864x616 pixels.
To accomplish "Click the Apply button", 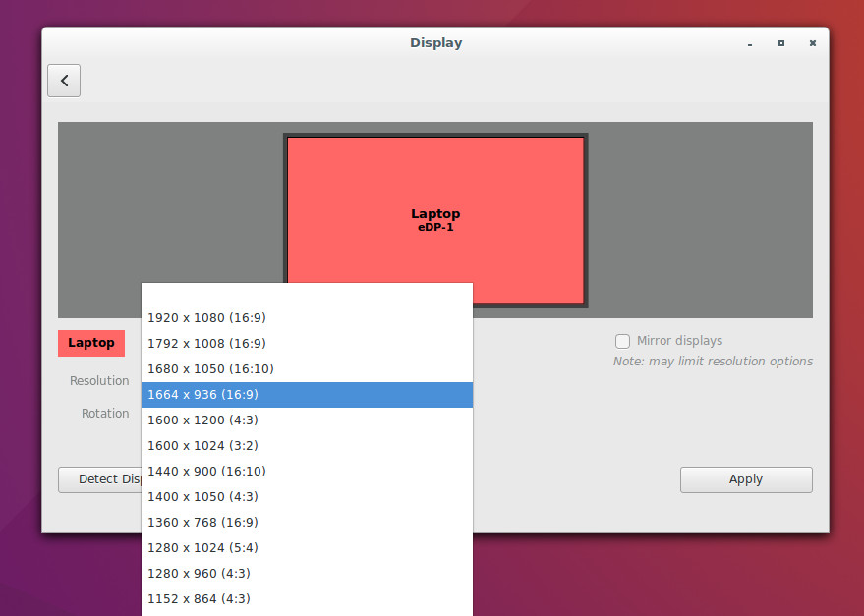I will (746, 479).
